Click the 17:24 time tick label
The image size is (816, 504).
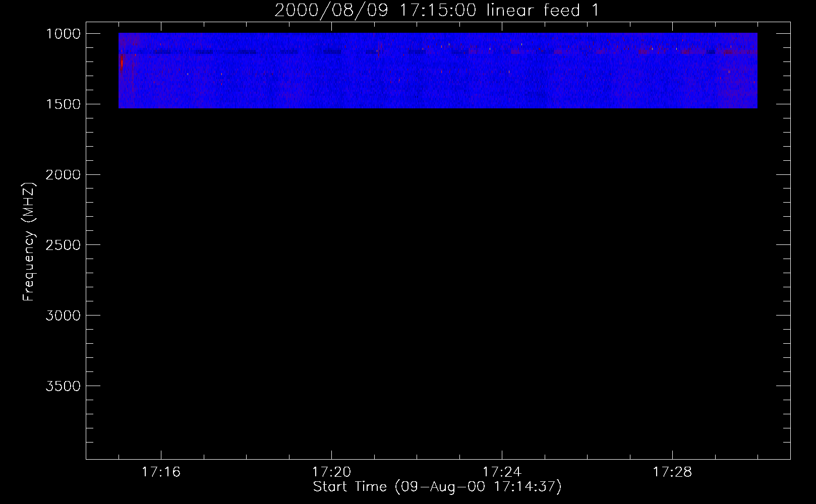coord(502,472)
